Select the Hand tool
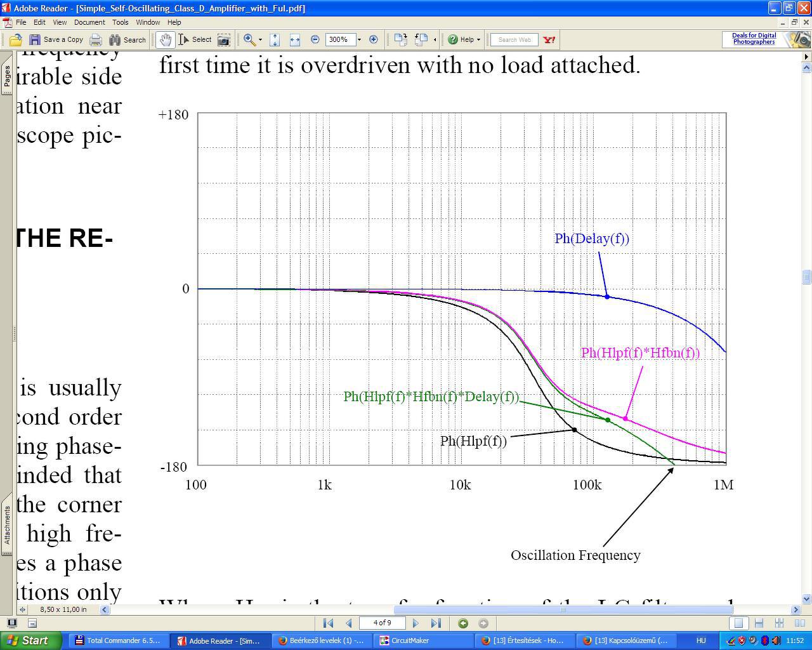Image resolution: width=812 pixels, height=650 pixels. [x=165, y=40]
